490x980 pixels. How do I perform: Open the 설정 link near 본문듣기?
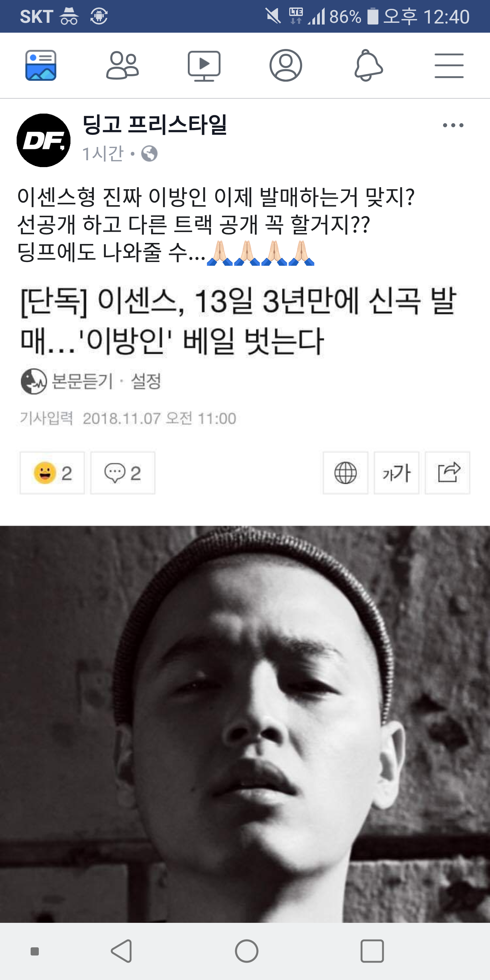(146, 381)
